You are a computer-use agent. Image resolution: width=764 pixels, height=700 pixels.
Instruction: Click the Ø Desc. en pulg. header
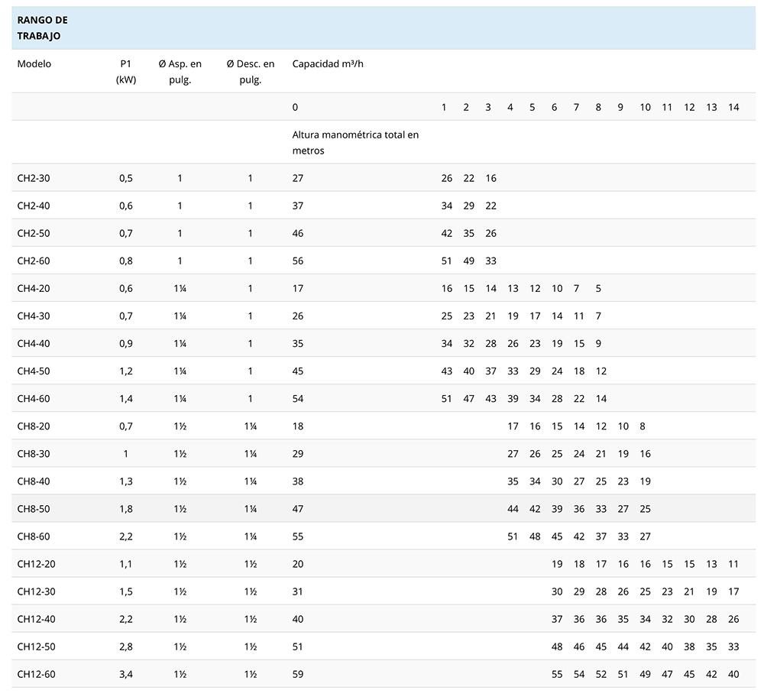pos(251,72)
